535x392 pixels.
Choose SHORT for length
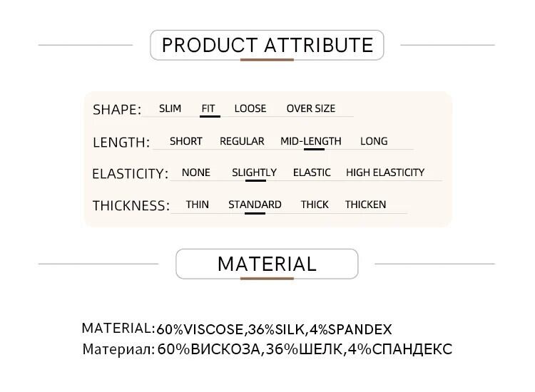tap(186, 141)
